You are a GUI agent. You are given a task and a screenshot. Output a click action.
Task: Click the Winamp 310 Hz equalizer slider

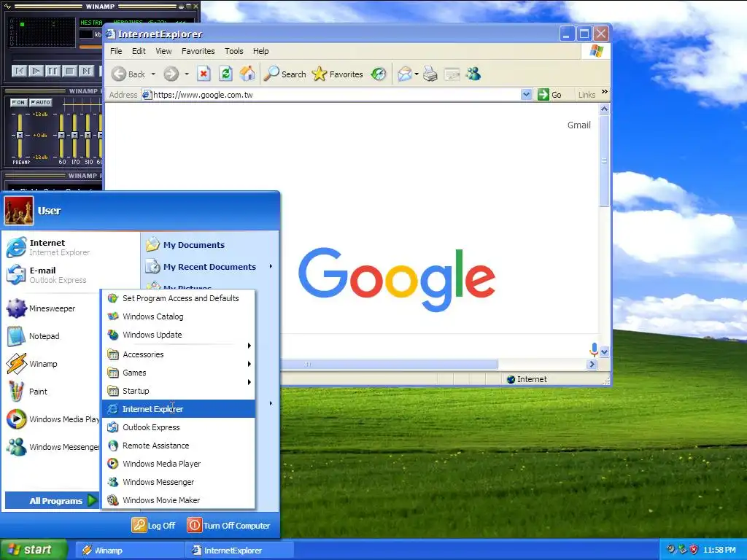pos(88,135)
